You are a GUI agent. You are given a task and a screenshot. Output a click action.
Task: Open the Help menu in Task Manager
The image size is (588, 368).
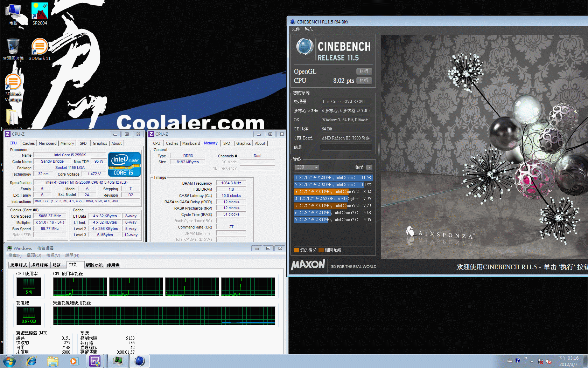tap(72, 255)
